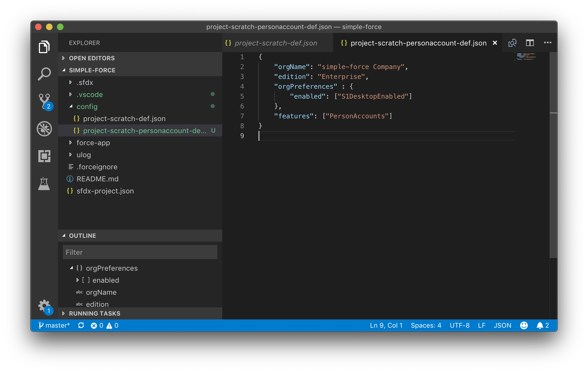Open the More Actions ellipsis menu
The width and height of the screenshot is (588, 372).
(547, 43)
